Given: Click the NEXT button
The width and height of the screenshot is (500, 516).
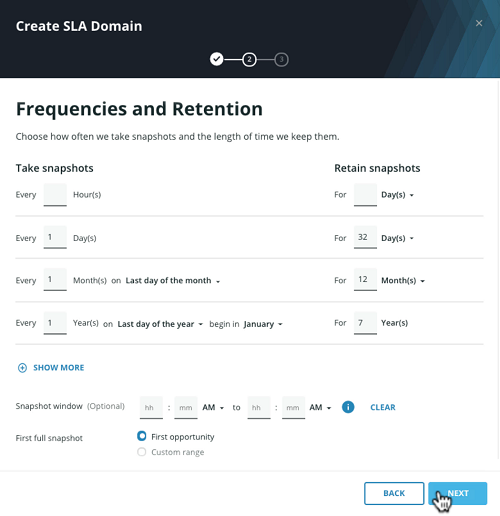Looking at the screenshot, I should pyautogui.click(x=458, y=493).
